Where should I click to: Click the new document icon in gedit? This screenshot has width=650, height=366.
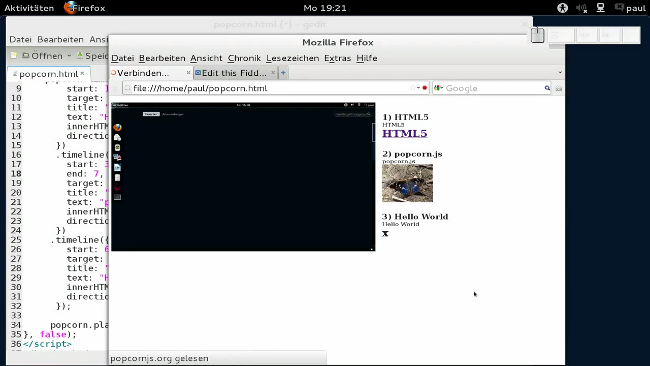pyautogui.click(x=14, y=56)
